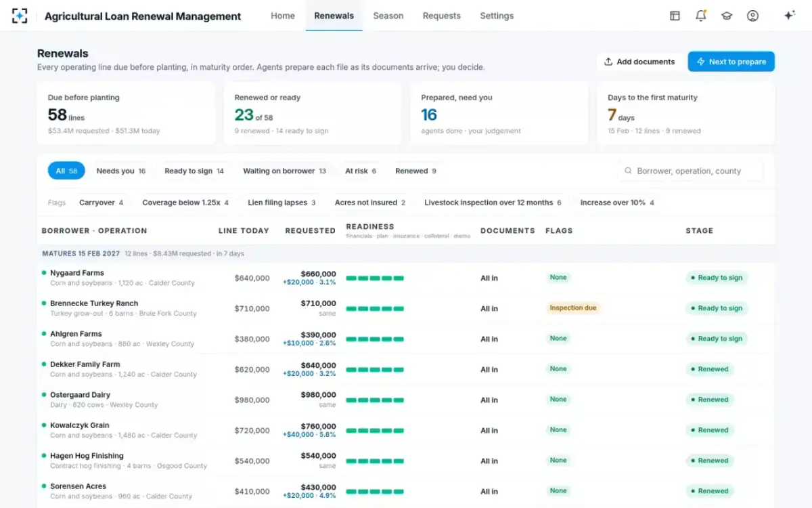Toggle Coverage below 1.25x flag
The height and width of the screenshot is (508, 812).
pyautogui.click(x=185, y=203)
